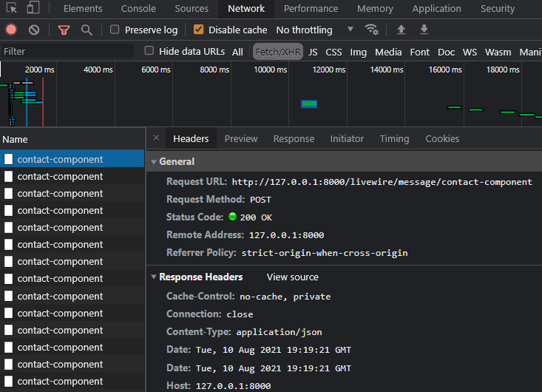Show the Response detail tab
Screen dimensions: 542x392
[294, 138]
